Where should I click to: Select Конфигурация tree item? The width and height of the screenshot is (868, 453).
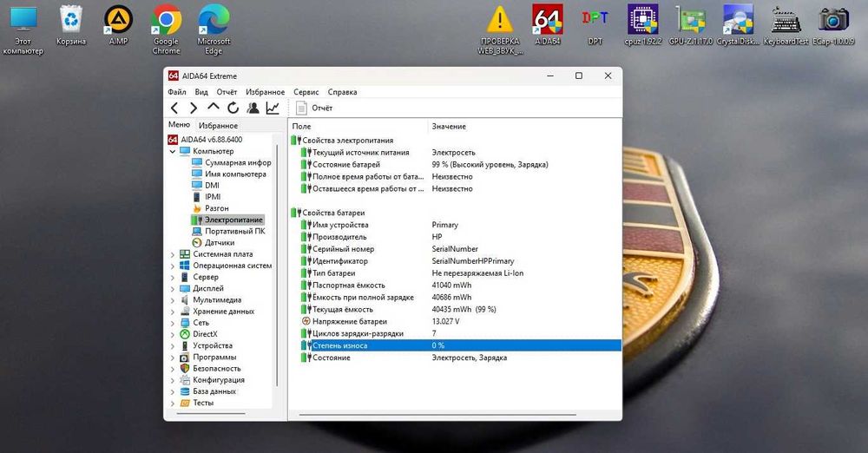(x=212, y=380)
